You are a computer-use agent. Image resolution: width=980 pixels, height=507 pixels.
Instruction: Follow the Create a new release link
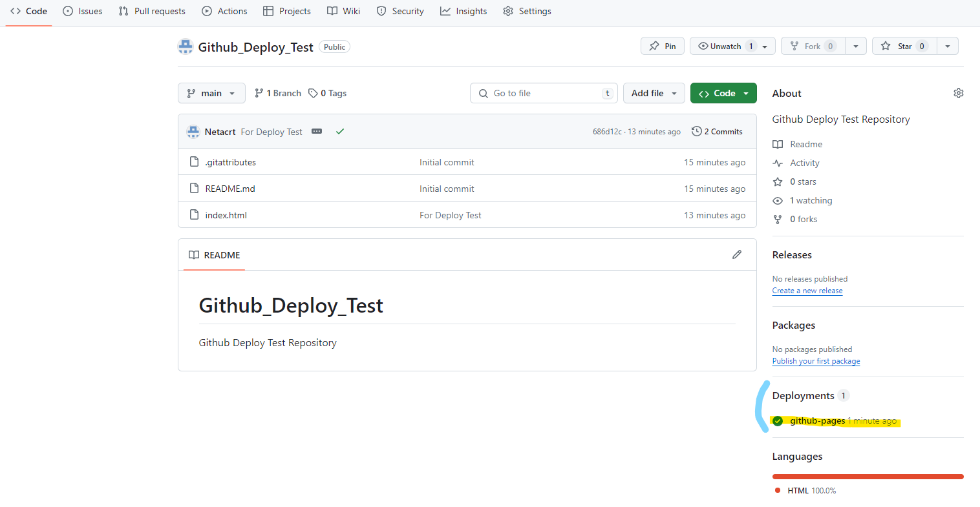[807, 290]
